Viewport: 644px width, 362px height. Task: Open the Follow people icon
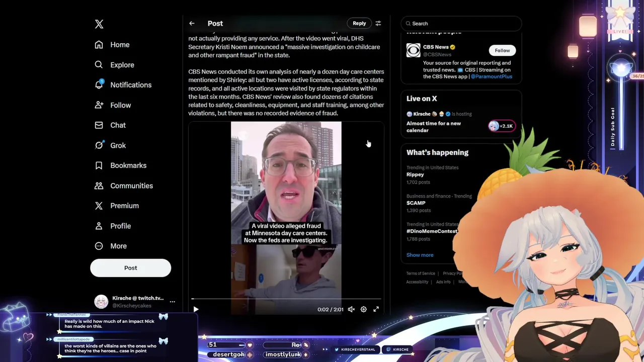click(x=99, y=105)
